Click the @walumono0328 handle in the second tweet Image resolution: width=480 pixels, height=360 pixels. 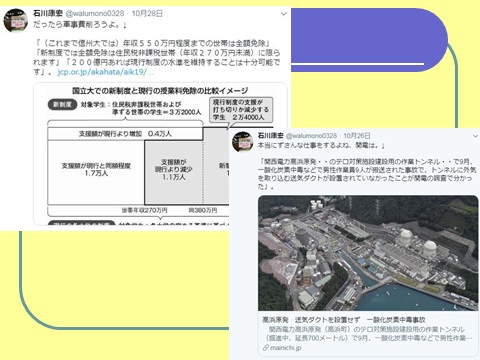(x=311, y=136)
